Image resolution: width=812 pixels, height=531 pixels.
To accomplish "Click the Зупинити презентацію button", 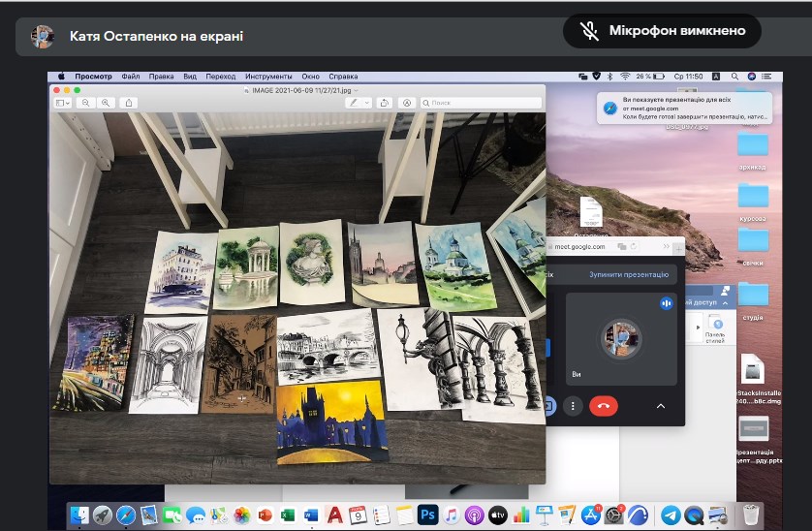I will tap(629, 275).
